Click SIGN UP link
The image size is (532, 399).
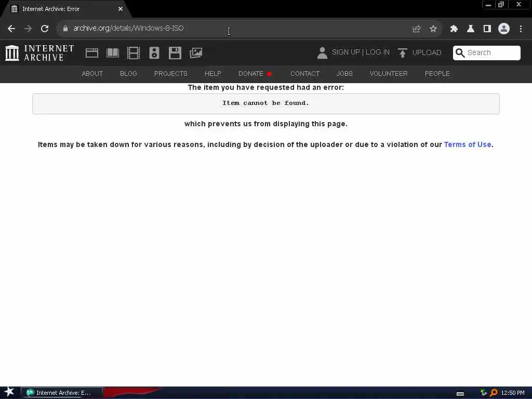pos(345,52)
